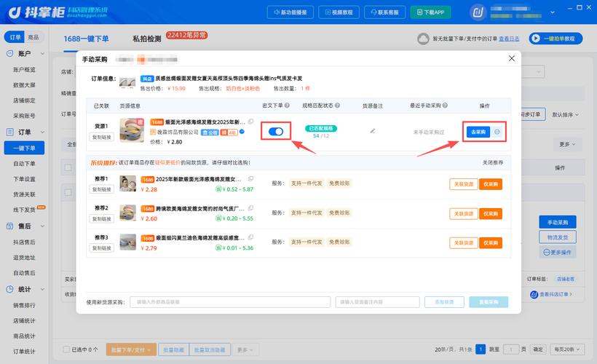
Task: Click the pencil edit icon under 货源备注
Action: (x=372, y=131)
